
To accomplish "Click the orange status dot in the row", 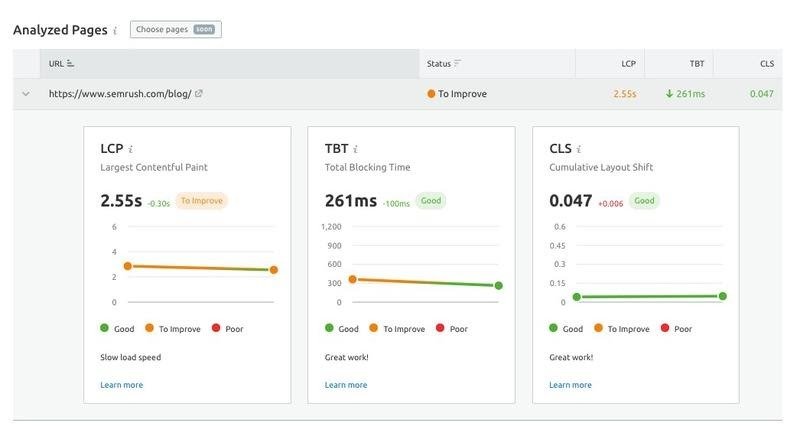I will click(x=431, y=94).
